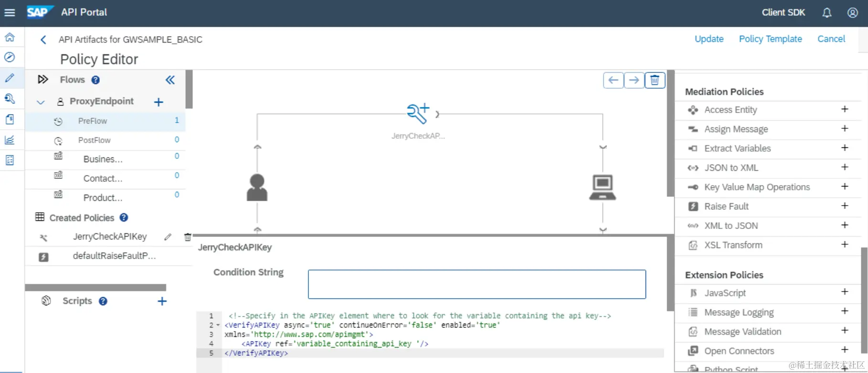The width and height of the screenshot is (868, 373).
Task: Add Message Logging policy
Action: click(x=845, y=311)
